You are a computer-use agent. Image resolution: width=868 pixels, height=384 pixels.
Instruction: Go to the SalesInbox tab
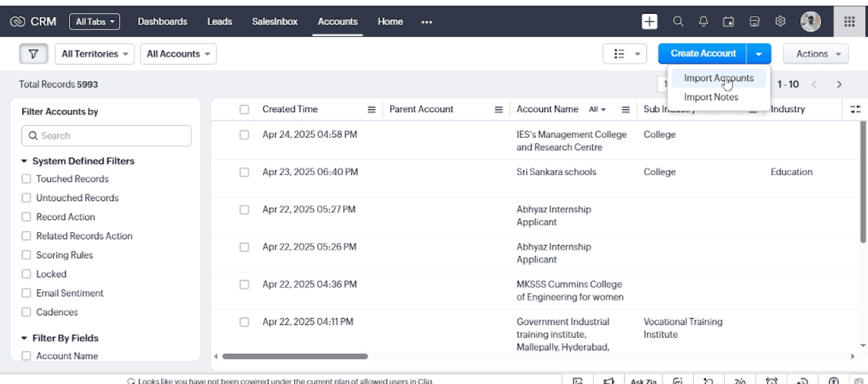click(275, 22)
